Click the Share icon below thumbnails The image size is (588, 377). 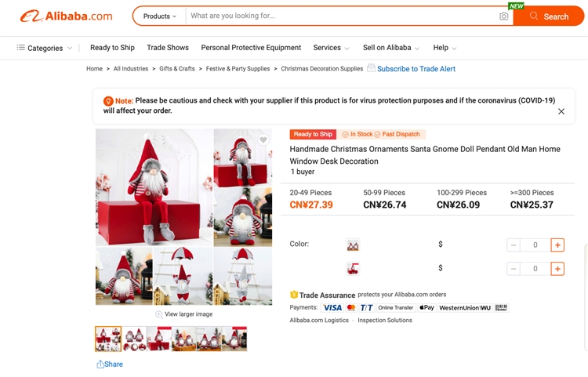pyautogui.click(x=100, y=364)
